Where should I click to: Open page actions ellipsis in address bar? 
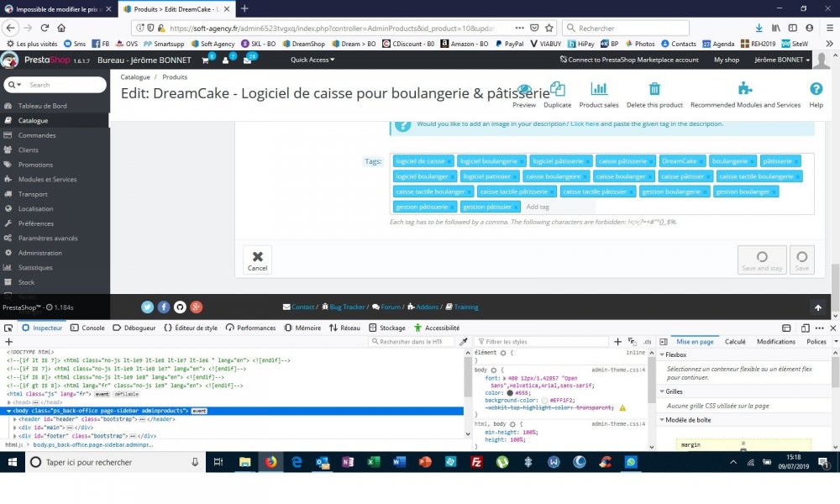tap(519, 28)
